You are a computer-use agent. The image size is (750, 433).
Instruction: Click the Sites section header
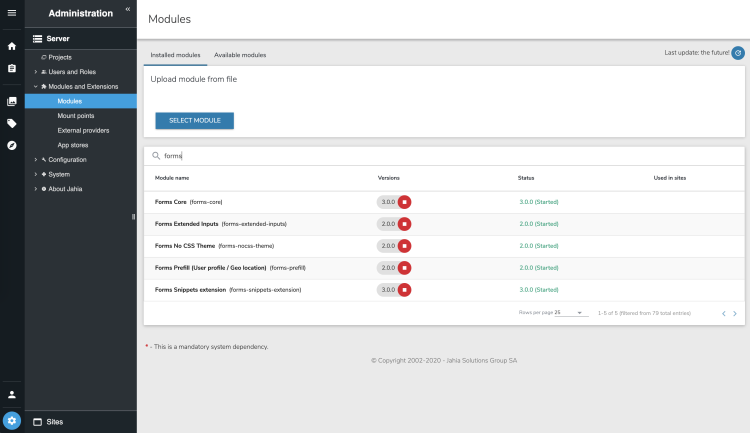81,422
